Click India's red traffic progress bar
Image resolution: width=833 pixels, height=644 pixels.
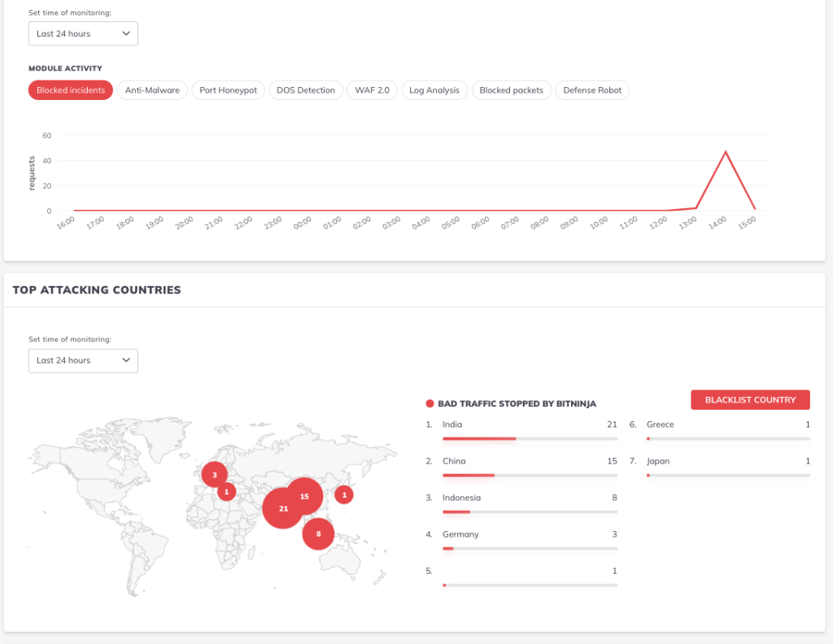click(480, 438)
